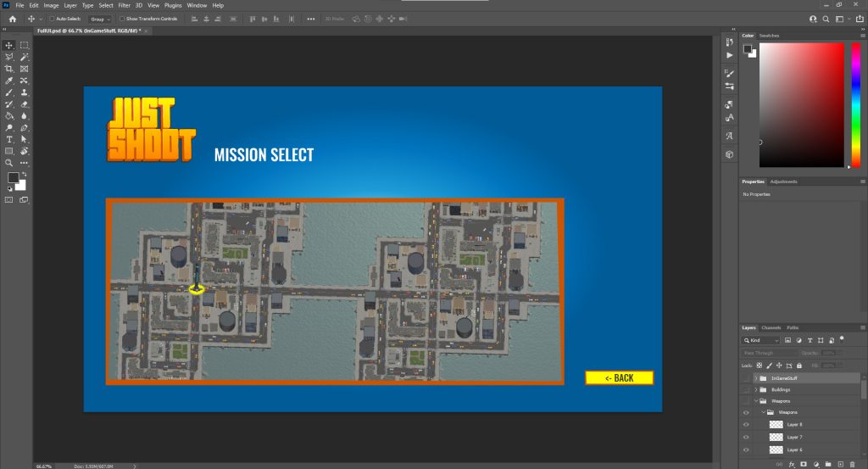Select the Eyedropper tool
Screen dimensions: 868x469
(9, 81)
